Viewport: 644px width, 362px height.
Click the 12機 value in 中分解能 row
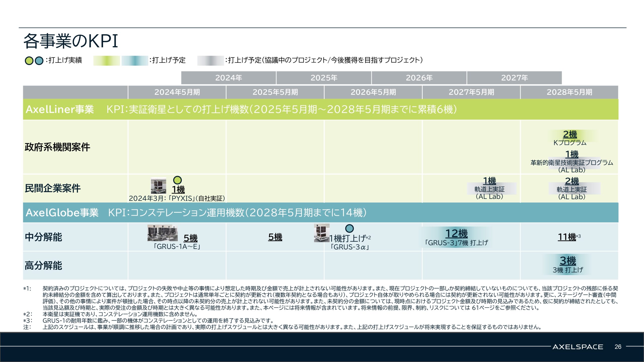tap(457, 234)
